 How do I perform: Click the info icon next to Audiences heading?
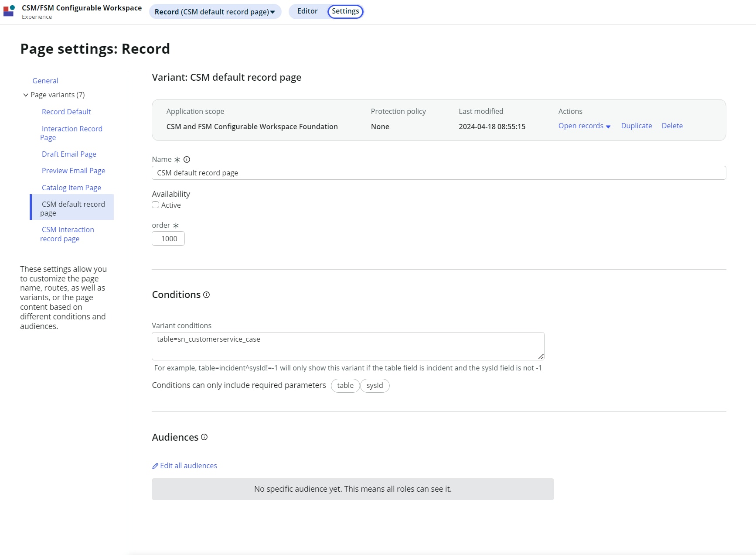pyautogui.click(x=204, y=437)
